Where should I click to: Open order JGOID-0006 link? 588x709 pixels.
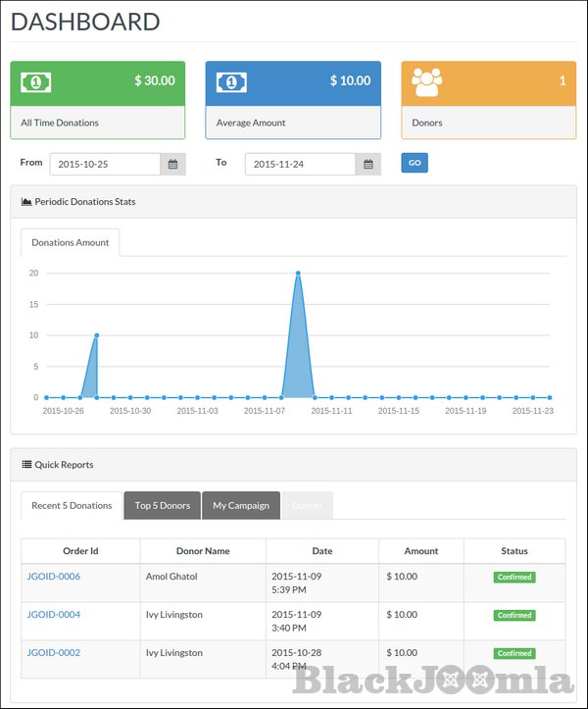pyautogui.click(x=54, y=577)
